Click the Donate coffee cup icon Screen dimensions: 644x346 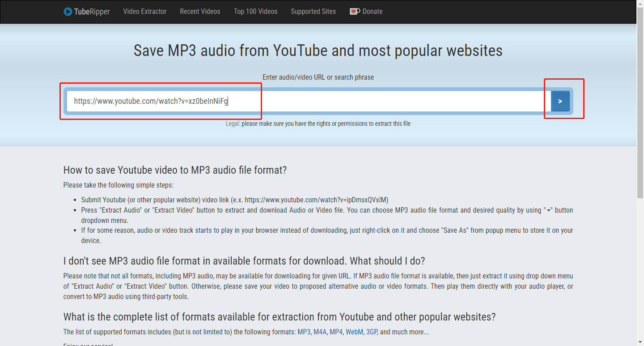click(355, 12)
